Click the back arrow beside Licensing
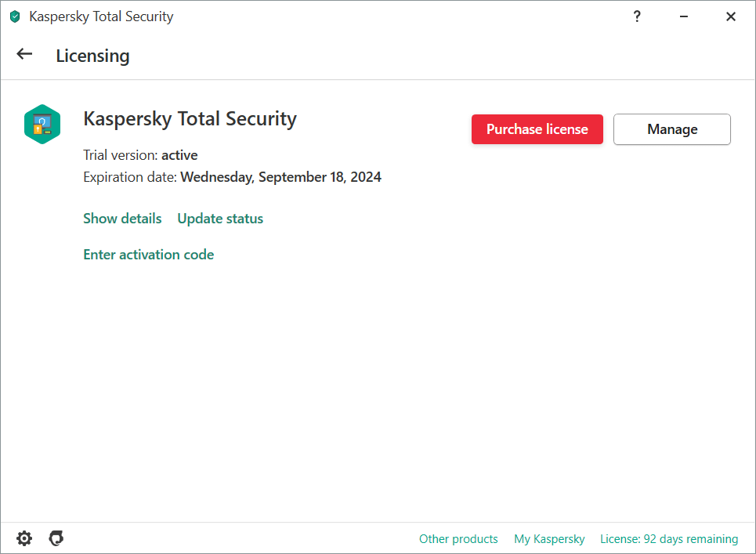This screenshot has width=756, height=554. tap(25, 54)
